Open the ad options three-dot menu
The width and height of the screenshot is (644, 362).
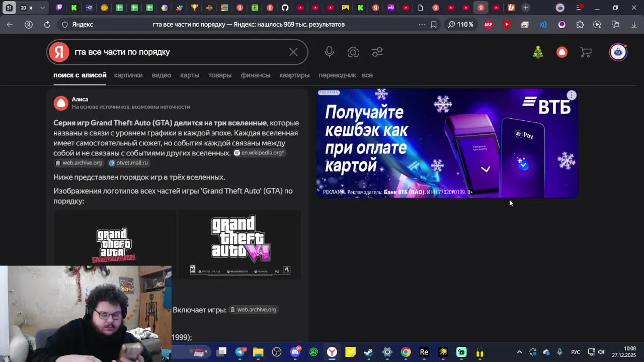(x=572, y=95)
